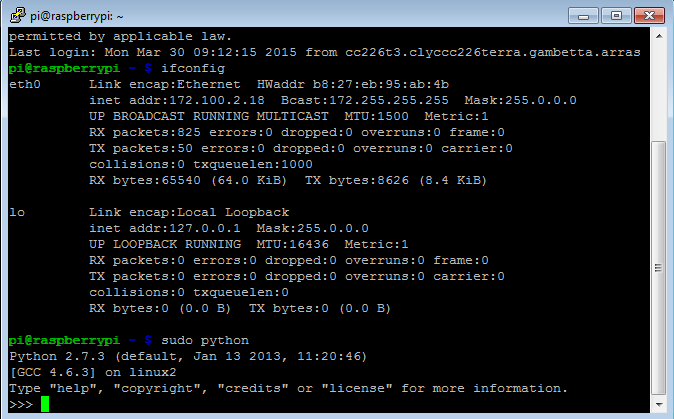Click the sudo python command text
The width and height of the screenshot is (674, 419).
pos(205,340)
